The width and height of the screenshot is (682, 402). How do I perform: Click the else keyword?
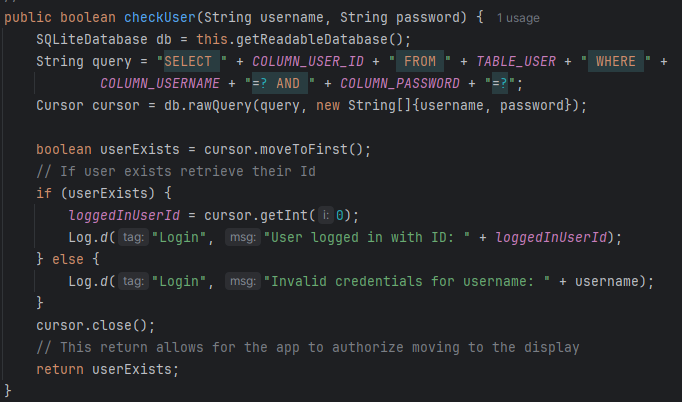tap(68, 259)
